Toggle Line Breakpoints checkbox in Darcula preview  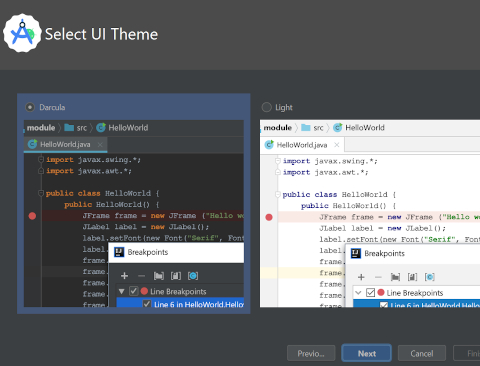(x=134, y=291)
